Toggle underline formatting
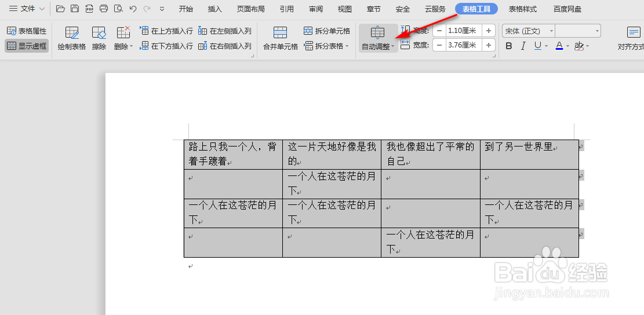Screen dimensions: 644x315 tap(537, 46)
